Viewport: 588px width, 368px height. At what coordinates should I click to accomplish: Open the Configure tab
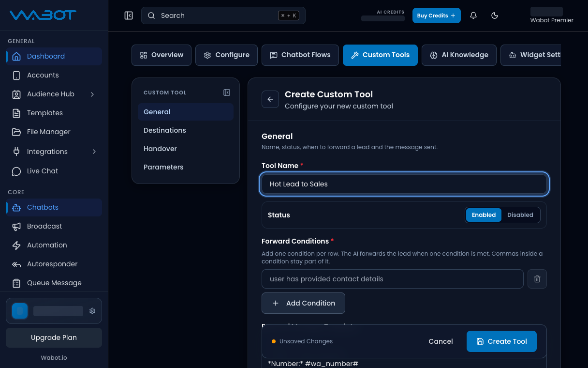point(227,55)
